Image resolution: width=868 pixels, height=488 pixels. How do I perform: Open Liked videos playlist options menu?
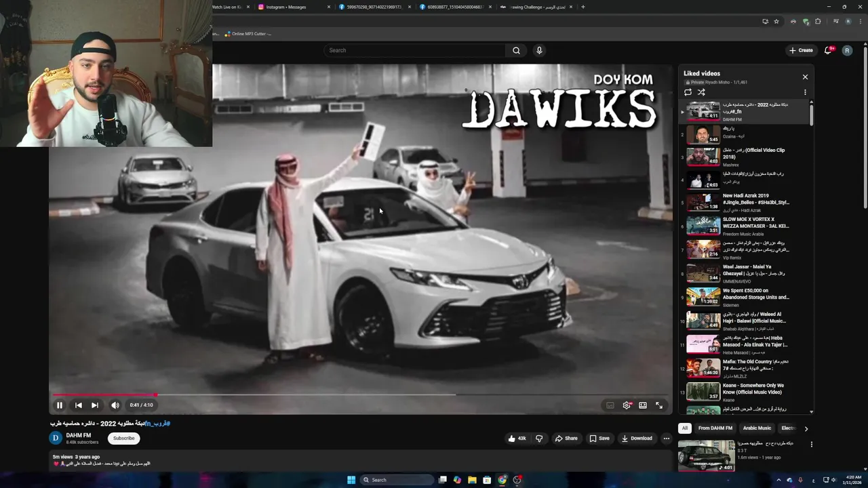click(x=805, y=92)
